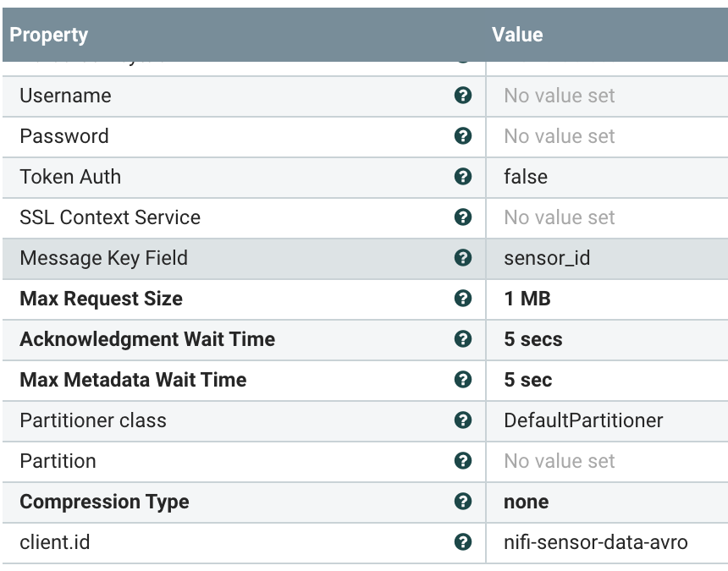This screenshot has width=728, height=571.
Task: Edit the Username value field
Action: click(560, 96)
